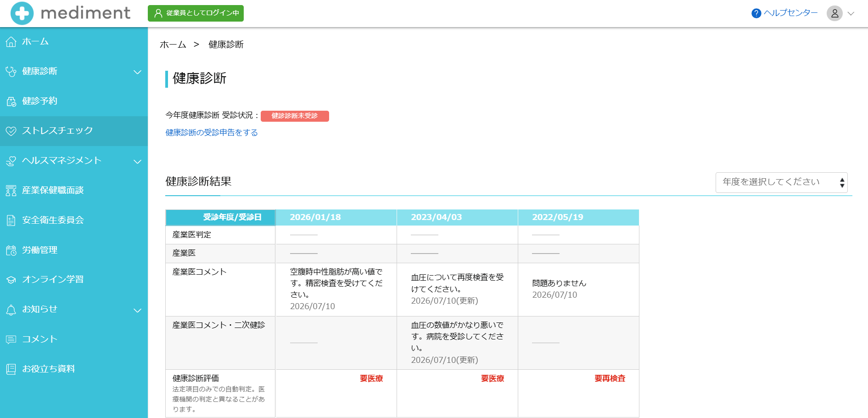Click the 2026/01/18 column header
Viewport: 868px width, 418px height.
point(336,217)
